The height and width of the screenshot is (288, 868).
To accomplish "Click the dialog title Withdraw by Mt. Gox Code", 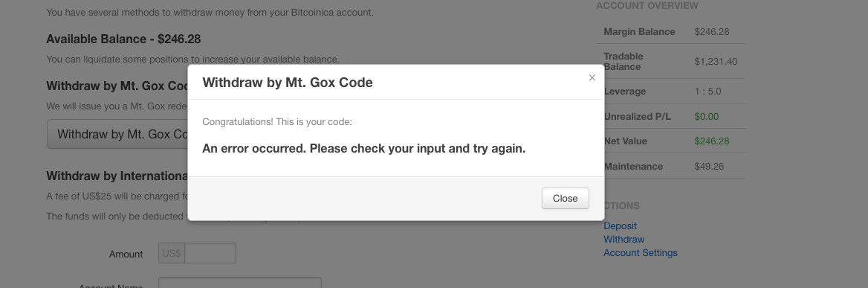I will [x=288, y=83].
